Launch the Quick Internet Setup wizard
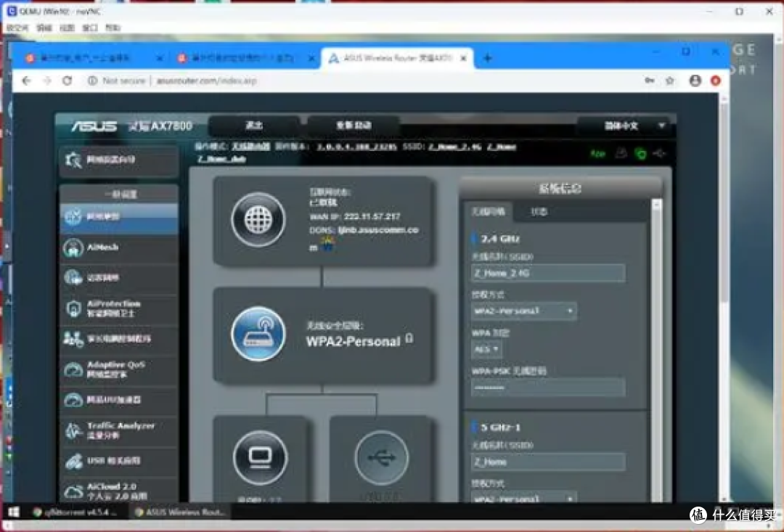 (118, 160)
